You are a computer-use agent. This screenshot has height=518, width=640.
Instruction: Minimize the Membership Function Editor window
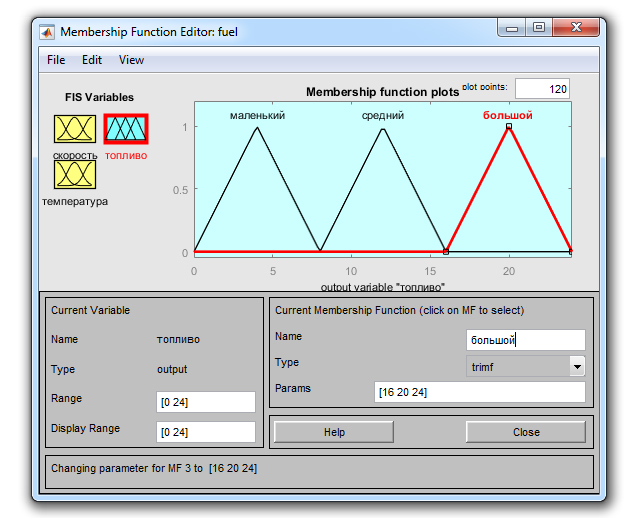513,29
